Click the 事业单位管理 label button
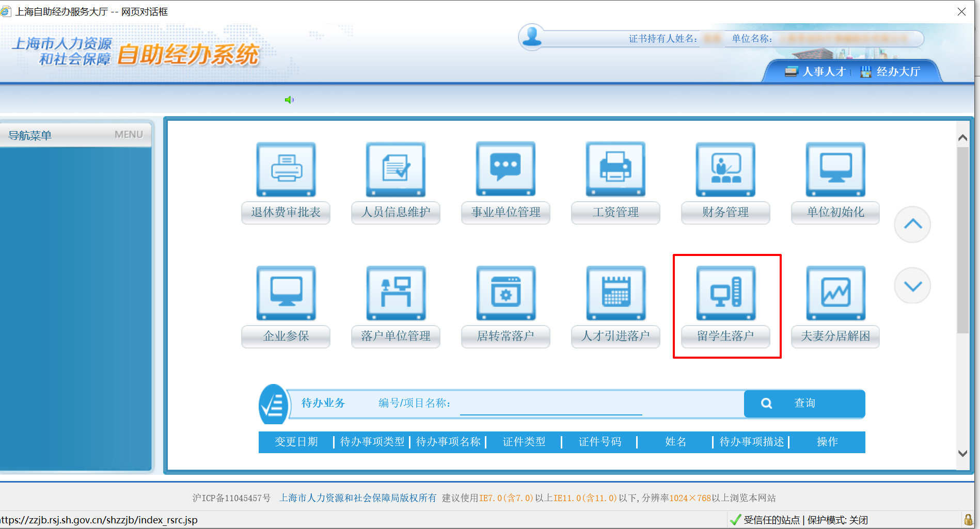The height and width of the screenshot is (529, 980). point(506,212)
